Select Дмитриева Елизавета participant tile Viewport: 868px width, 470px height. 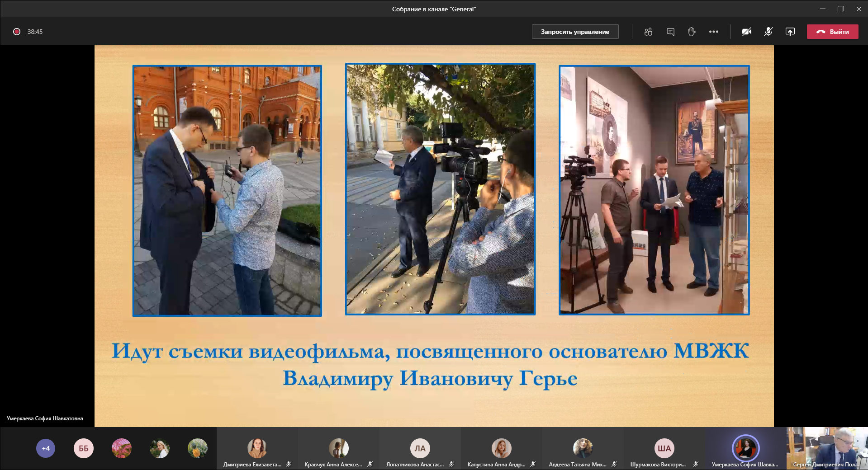click(x=257, y=449)
